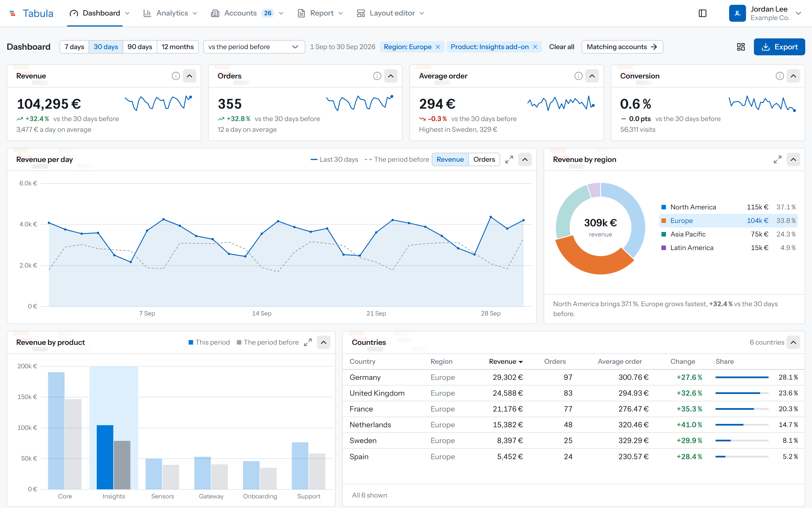
Task: Open the Accounts menu
Action: (x=247, y=13)
